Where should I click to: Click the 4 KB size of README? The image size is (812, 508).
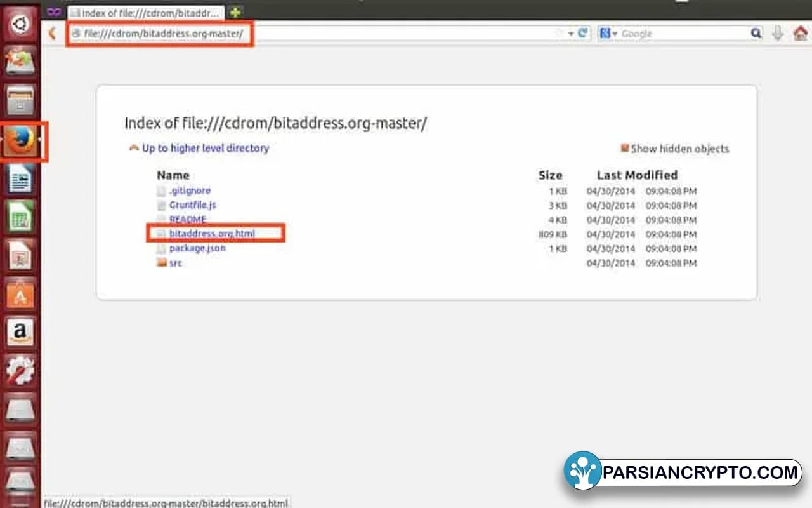pos(558,220)
